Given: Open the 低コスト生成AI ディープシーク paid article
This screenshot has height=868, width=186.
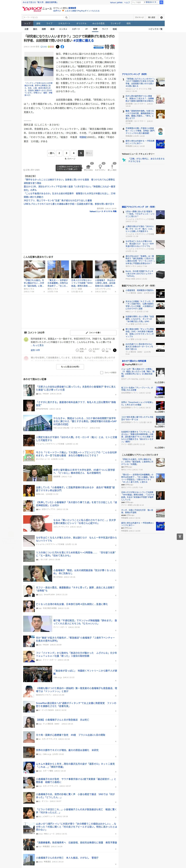Looking at the screenshot, I should (x=137, y=389).
